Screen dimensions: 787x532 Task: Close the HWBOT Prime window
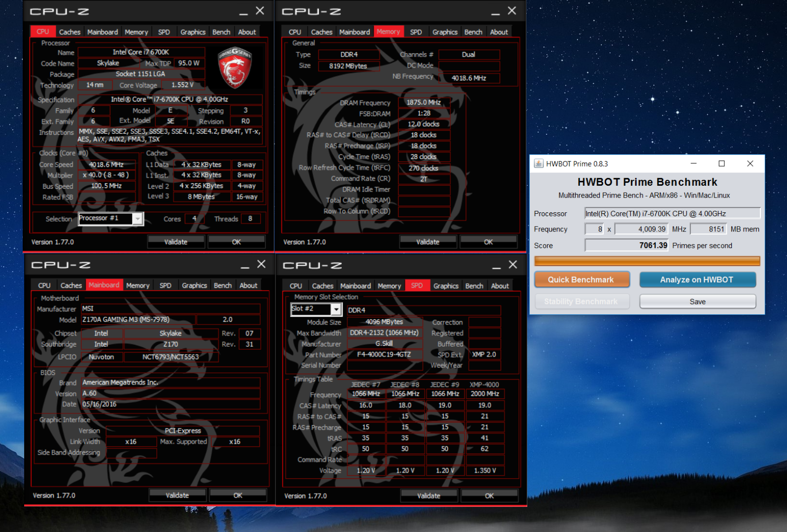pyautogui.click(x=750, y=164)
